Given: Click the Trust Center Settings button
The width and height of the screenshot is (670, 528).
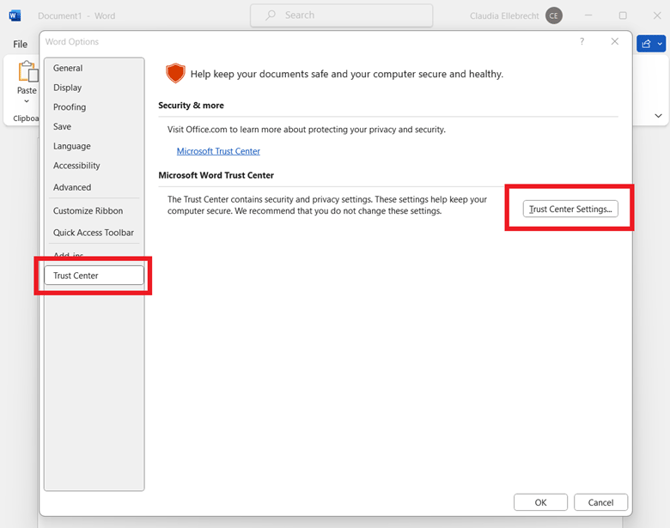Looking at the screenshot, I should point(570,209).
